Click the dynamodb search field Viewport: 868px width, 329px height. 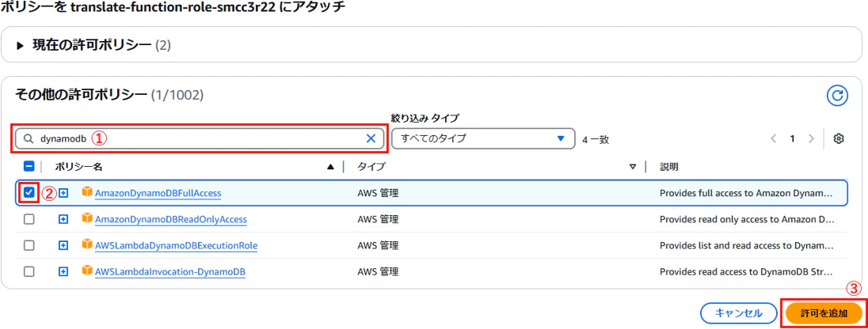point(200,138)
